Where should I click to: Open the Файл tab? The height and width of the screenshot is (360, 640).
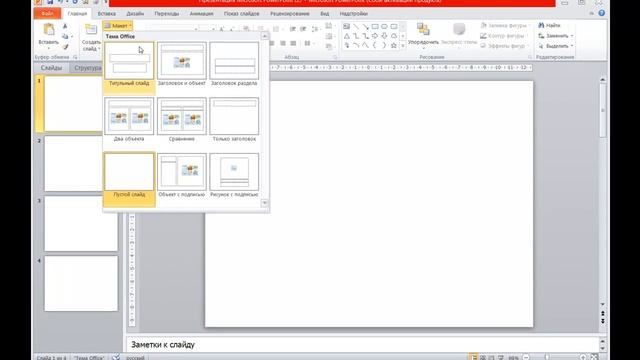[47, 13]
